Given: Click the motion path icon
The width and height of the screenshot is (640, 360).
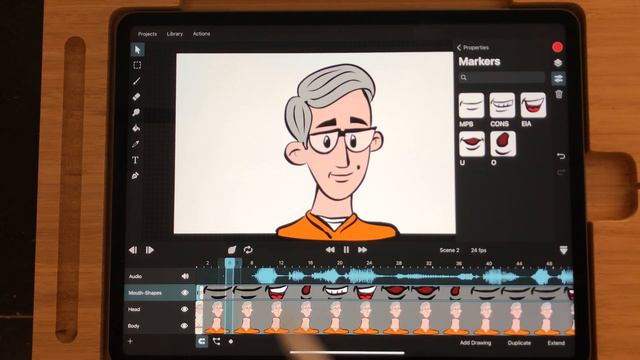Looking at the screenshot, I should (x=216, y=341).
